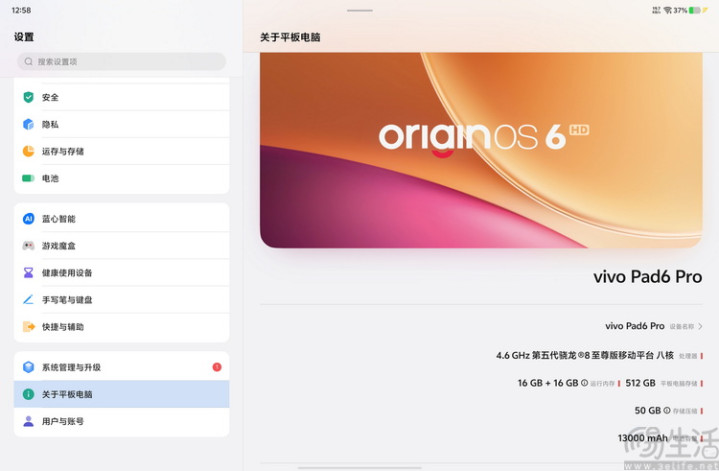The image size is (719, 471).
Task: Click the yellow shortcut icon for 快捷与辅助
Action: [28, 327]
